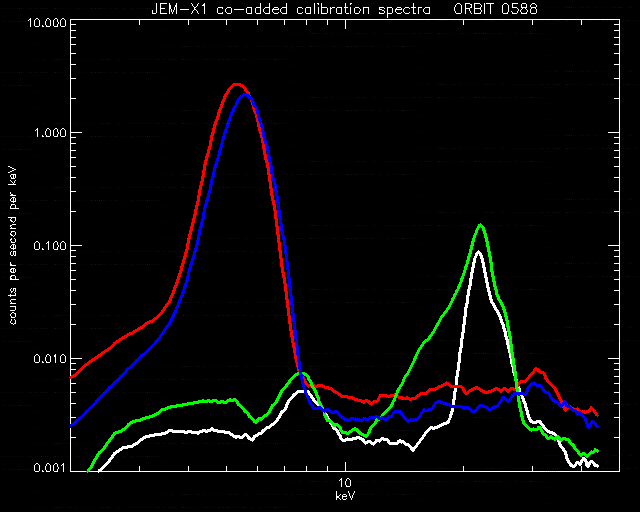Screen dimensions: 640x512
Task: Click the red curve's small right-side bump
Action: click(537, 370)
